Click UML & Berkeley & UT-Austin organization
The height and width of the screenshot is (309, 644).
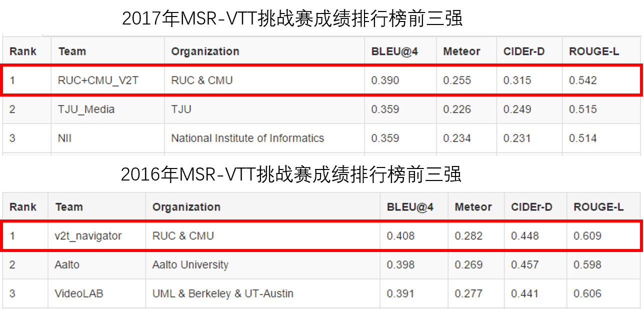click(x=222, y=293)
